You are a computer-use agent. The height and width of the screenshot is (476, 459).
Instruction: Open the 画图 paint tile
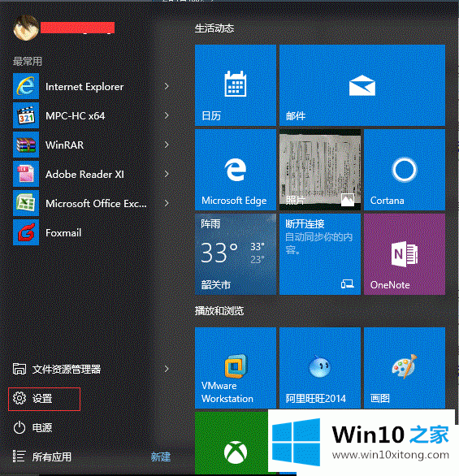point(405,368)
